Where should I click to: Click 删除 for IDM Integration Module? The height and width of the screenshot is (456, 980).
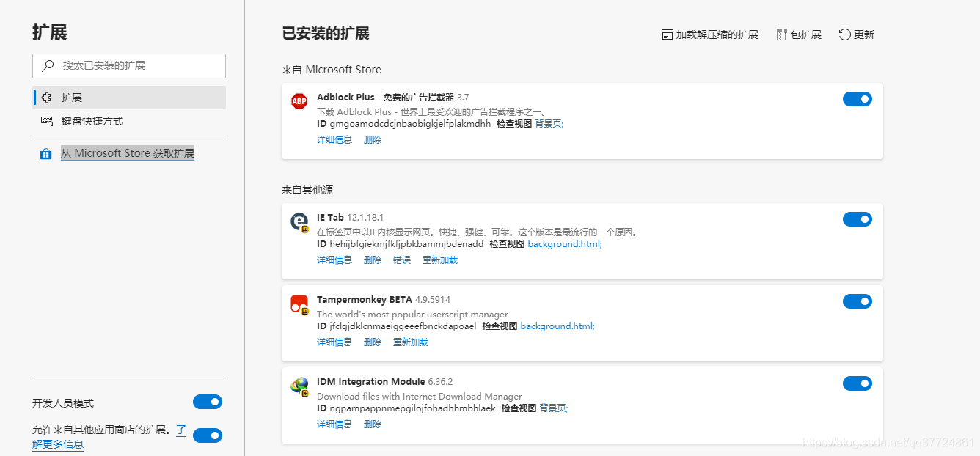coord(373,424)
